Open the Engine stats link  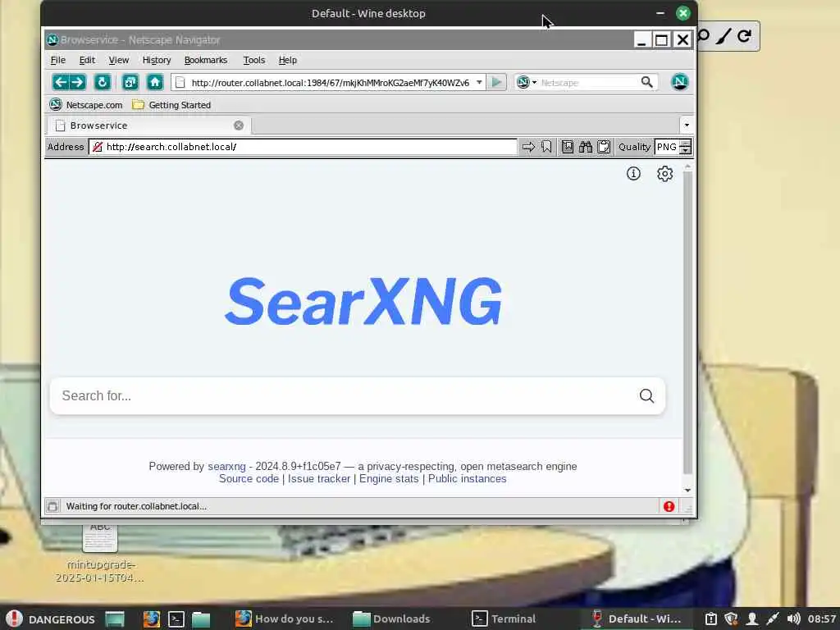[x=389, y=479]
